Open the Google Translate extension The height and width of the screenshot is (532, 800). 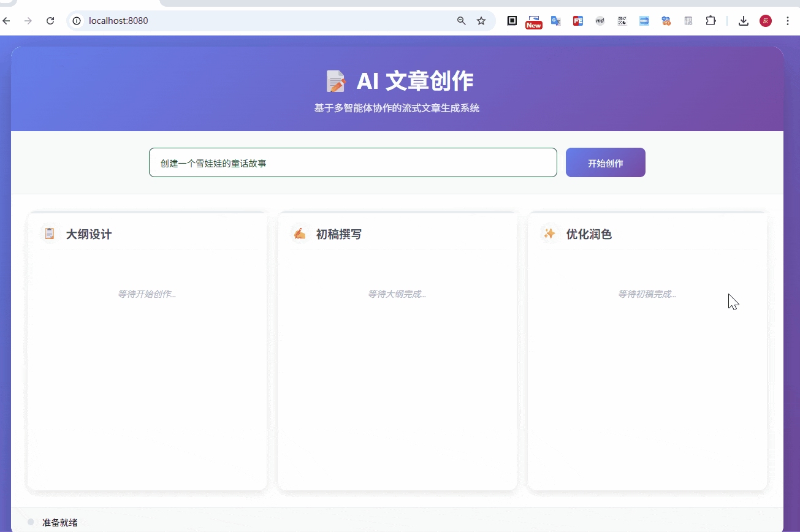tap(556, 21)
